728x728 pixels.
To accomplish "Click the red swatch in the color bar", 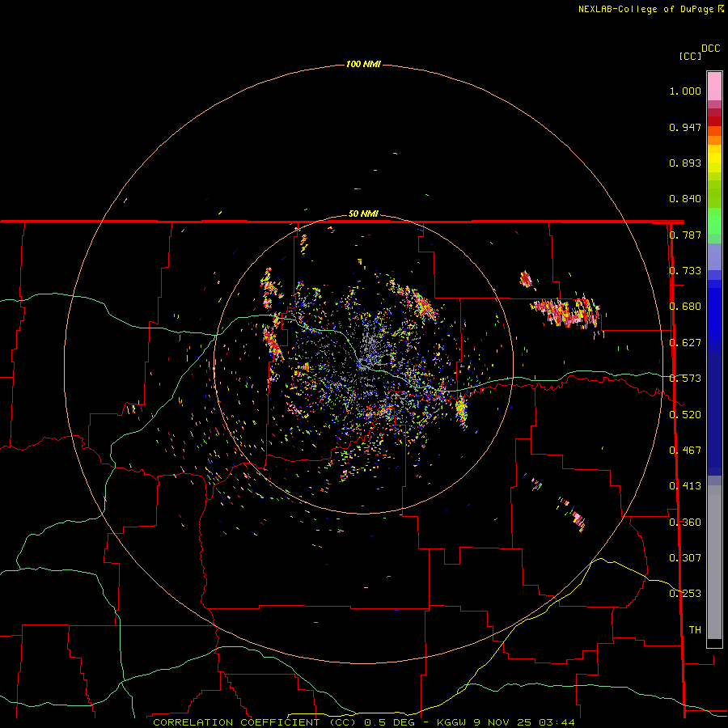I will point(714,121).
